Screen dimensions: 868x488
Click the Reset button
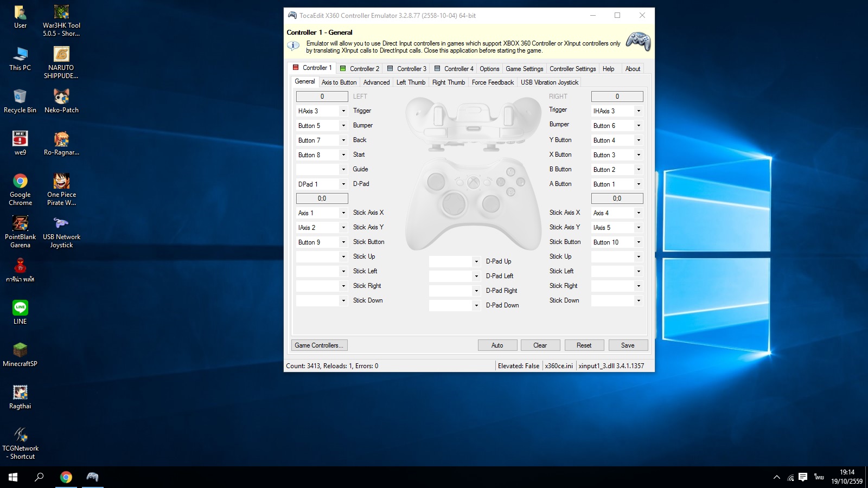(584, 345)
